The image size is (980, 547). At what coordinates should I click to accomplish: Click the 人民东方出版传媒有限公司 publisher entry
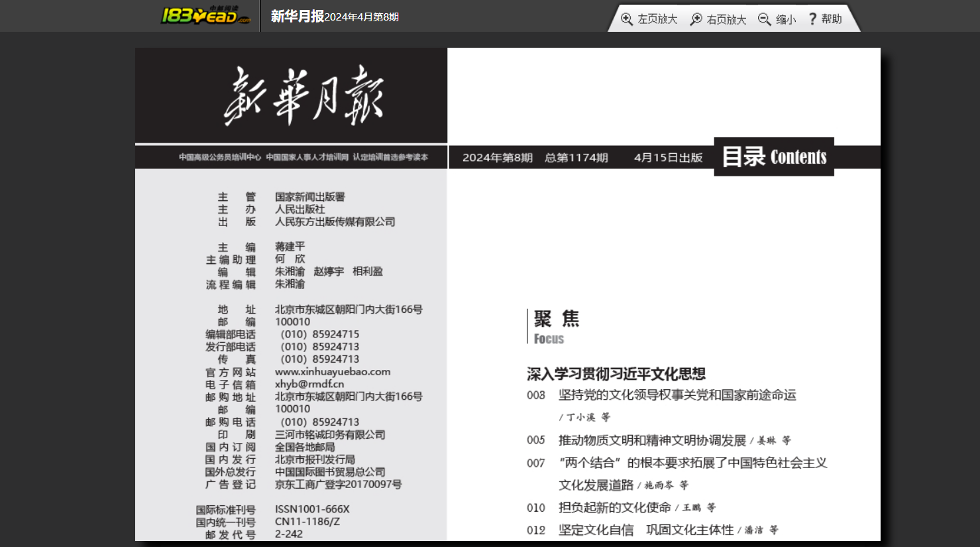(335, 222)
